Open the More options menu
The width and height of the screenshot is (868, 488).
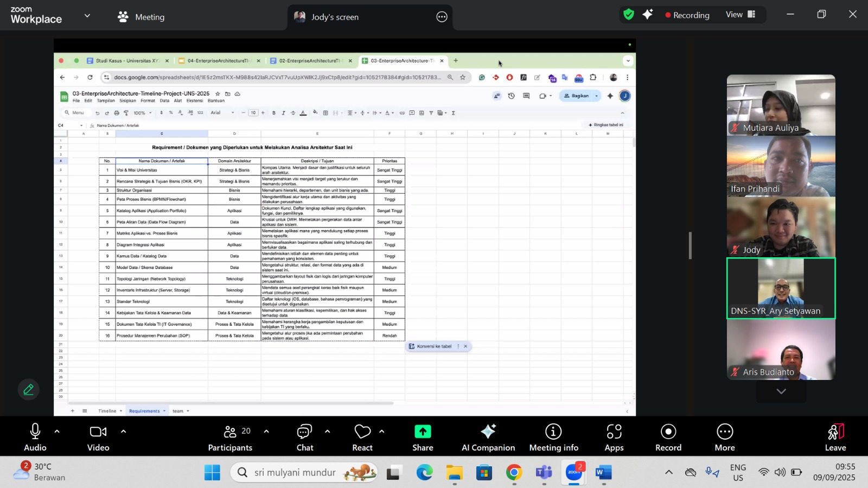724,437
